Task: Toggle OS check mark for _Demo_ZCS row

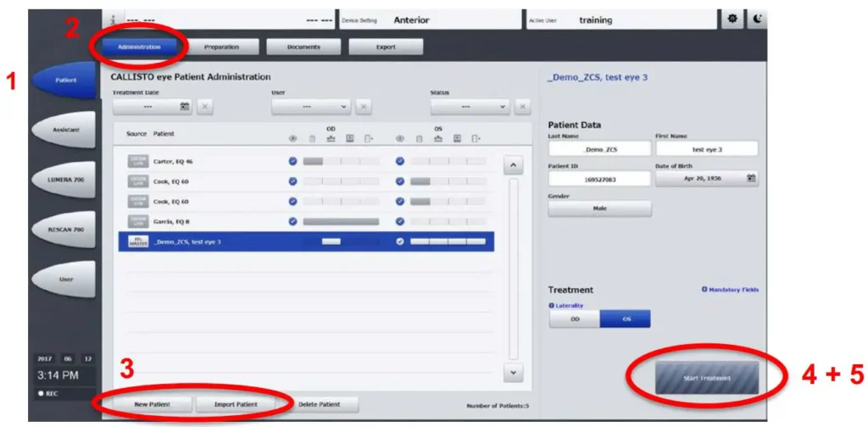Action: 400,241
